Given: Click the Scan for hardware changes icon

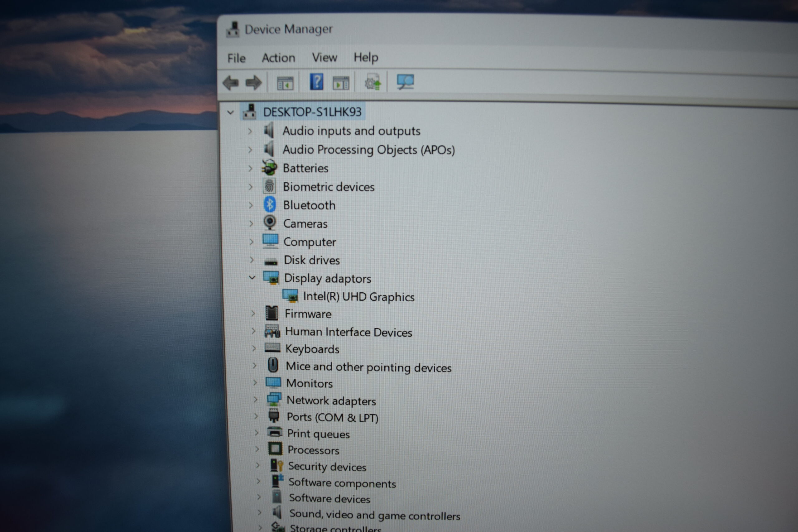Looking at the screenshot, I should point(405,82).
